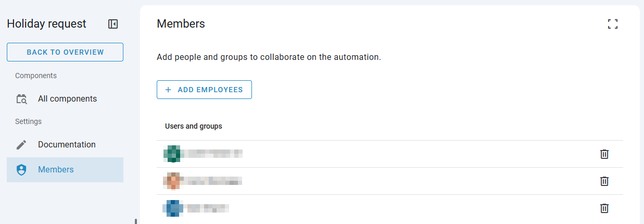The height and width of the screenshot is (224, 644).
Task: Click the Members page heading
Action: (x=181, y=24)
